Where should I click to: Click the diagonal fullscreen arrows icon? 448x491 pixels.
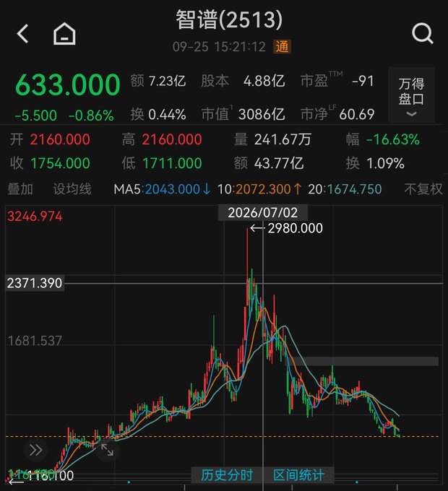[107, 450]
